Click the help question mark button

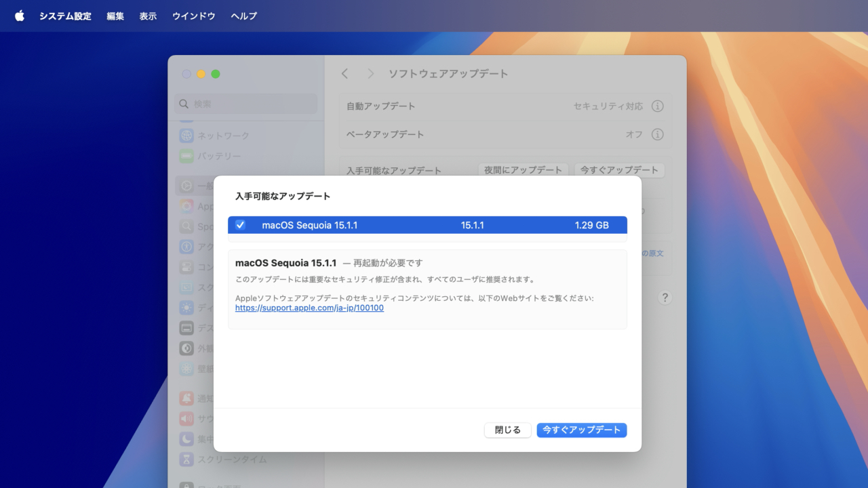coord(665,298)
